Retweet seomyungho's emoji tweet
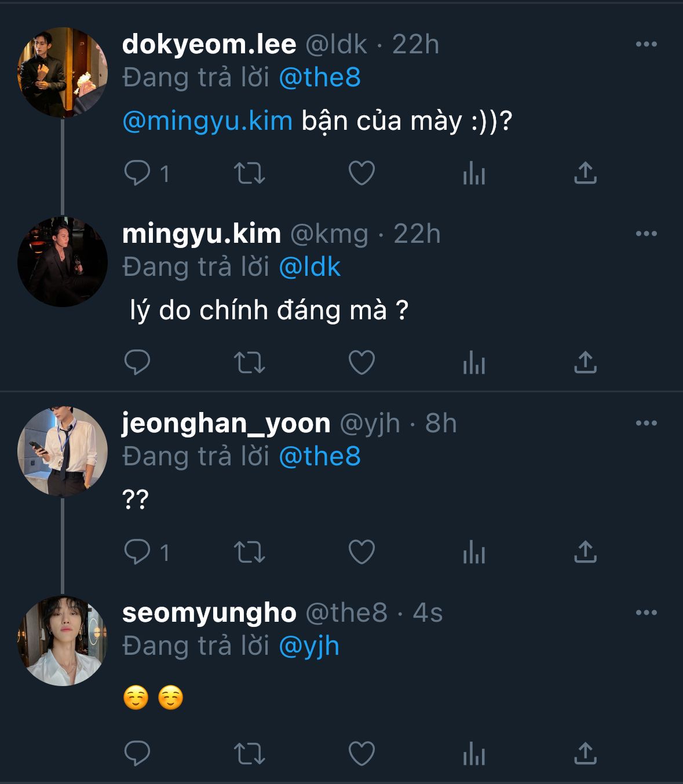Viewport: 683px width, 784px height. [x=249, y=753]
